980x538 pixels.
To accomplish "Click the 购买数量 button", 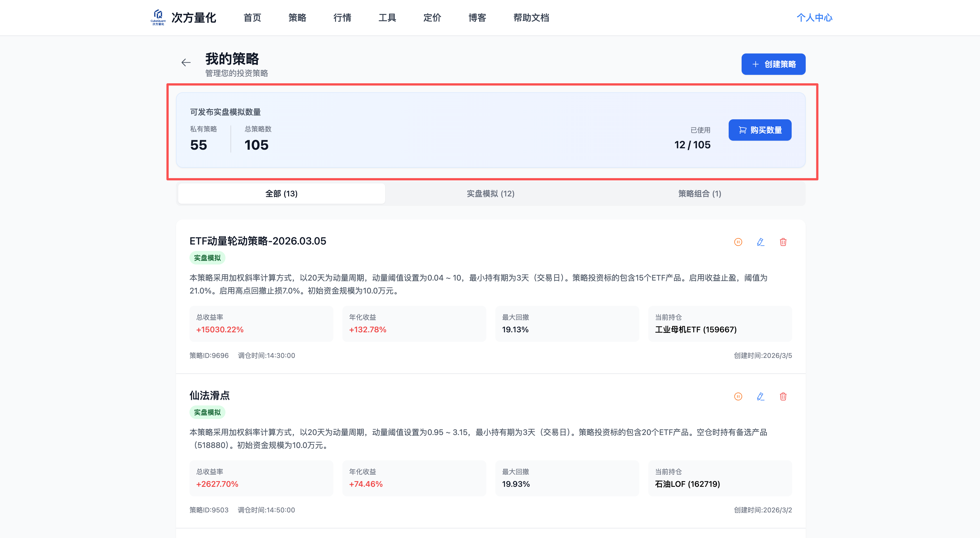I will 760,130.
